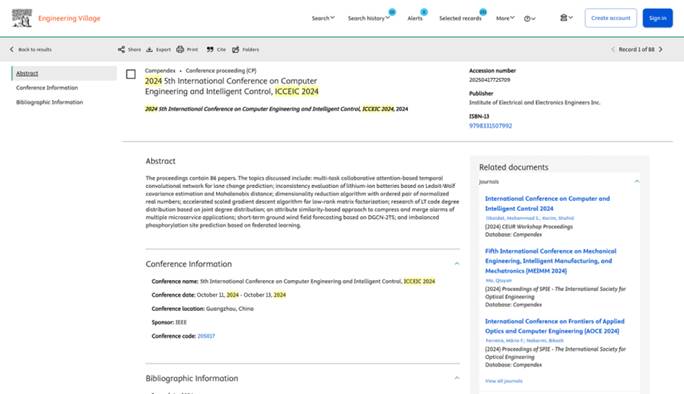Open the Search dropdown menu
The image size is (684, 394).
323,18
